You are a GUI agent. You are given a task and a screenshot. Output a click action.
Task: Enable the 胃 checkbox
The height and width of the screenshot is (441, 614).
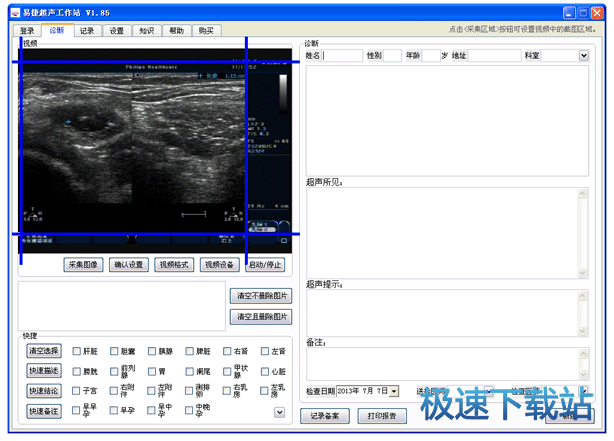click(x=152, y=371)
